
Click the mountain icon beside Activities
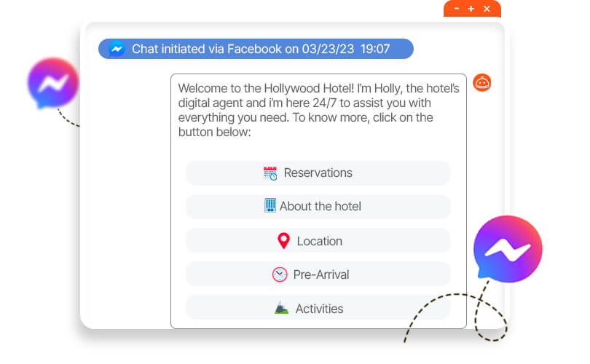point(282,309)
